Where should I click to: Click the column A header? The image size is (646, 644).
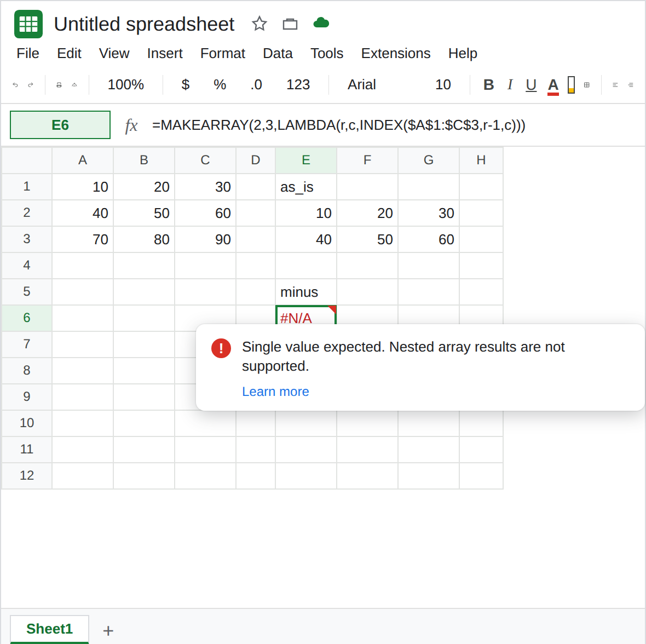83,160
